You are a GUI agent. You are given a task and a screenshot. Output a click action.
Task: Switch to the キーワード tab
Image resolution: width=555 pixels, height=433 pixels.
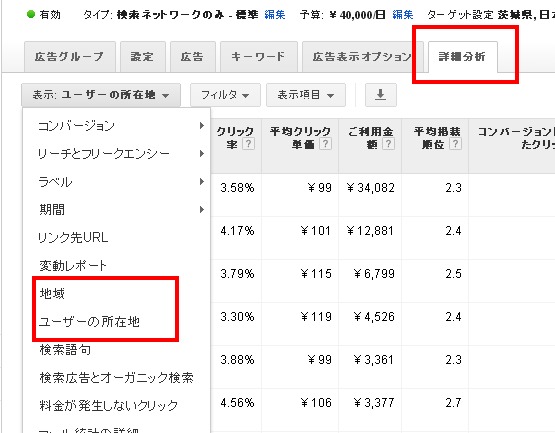point(258,57)
